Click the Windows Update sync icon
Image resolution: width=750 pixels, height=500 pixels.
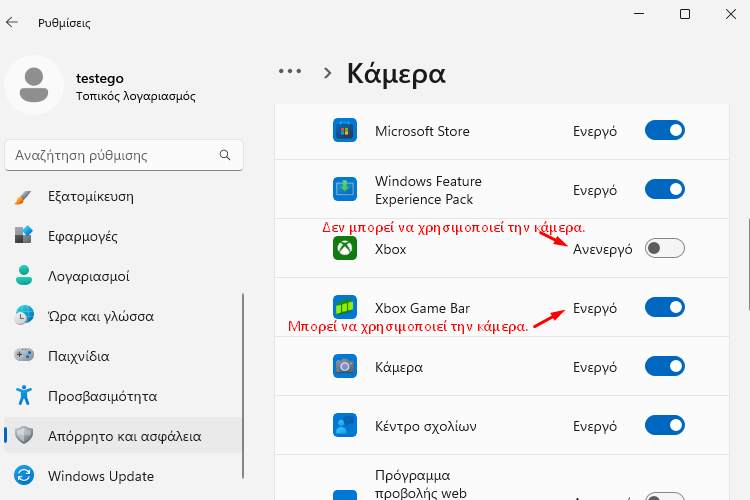[x=24, y=476]
